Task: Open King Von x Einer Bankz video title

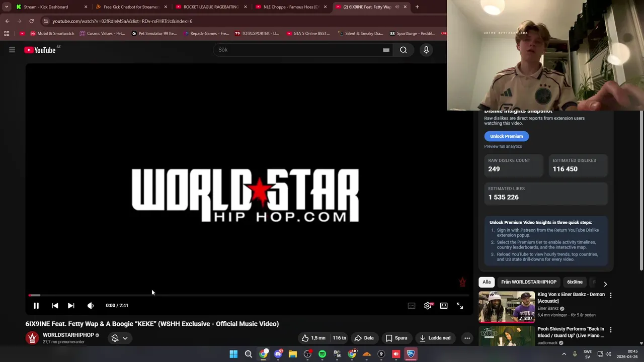Action: 571,298
